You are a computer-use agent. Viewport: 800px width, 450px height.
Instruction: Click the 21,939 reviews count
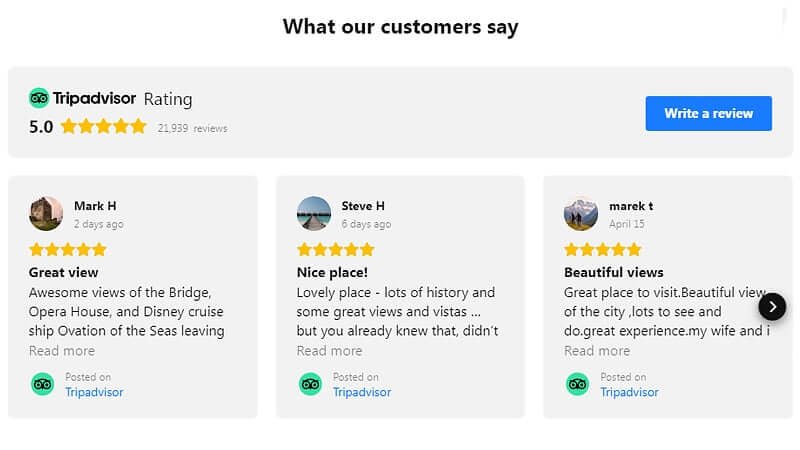pos(192,128)
